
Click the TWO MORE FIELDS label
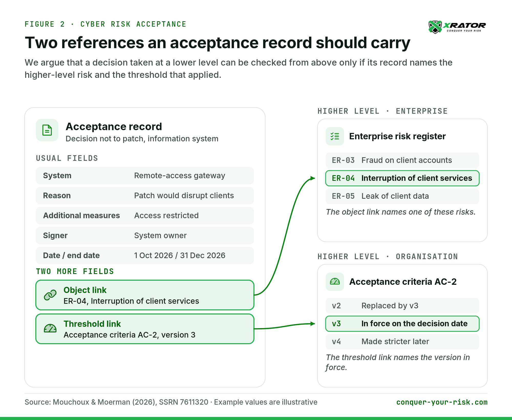point(75,271)
